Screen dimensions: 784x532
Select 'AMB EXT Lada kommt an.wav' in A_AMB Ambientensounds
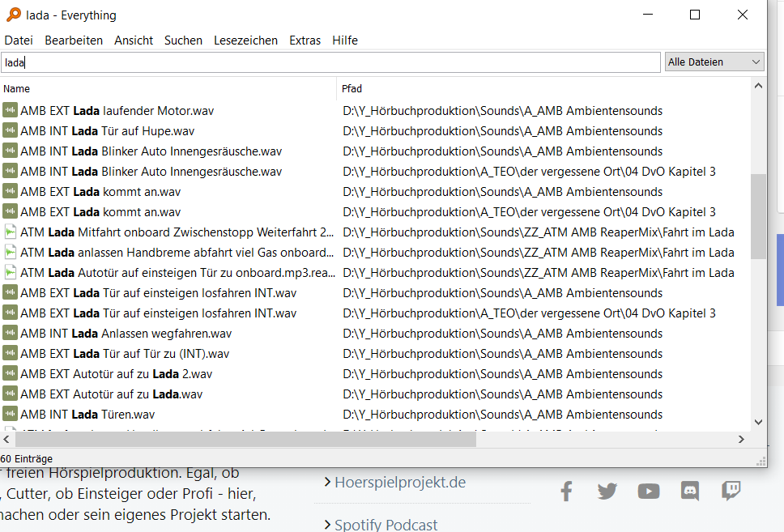pos(100,191)
